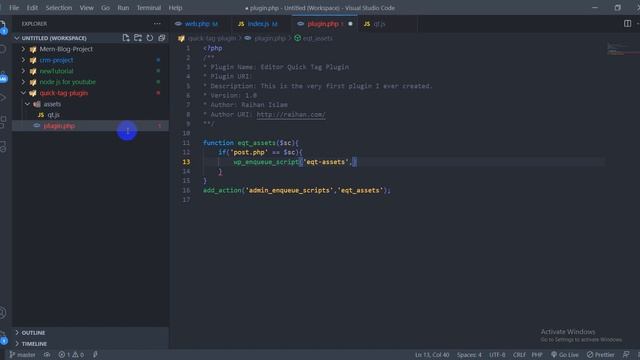This screenshot has height=360, width=640.
Task: Open Run and Debug view
Action: click(3, 98)
